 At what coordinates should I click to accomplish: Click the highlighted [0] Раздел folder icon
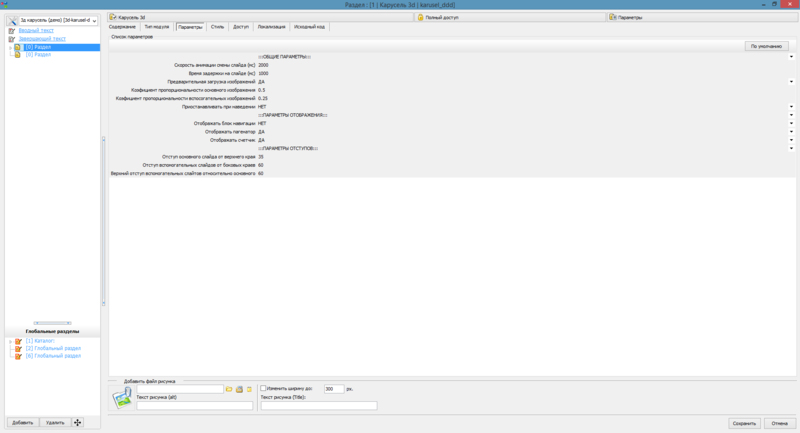pyautogui.click(x=17, y=47)
